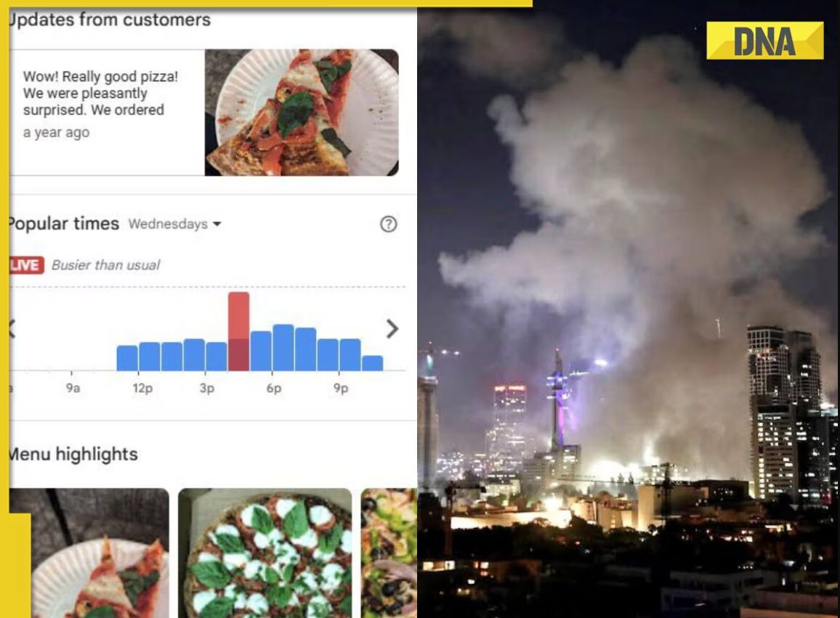
Task: Click the DNA logo badge
Action: (764, 41)
